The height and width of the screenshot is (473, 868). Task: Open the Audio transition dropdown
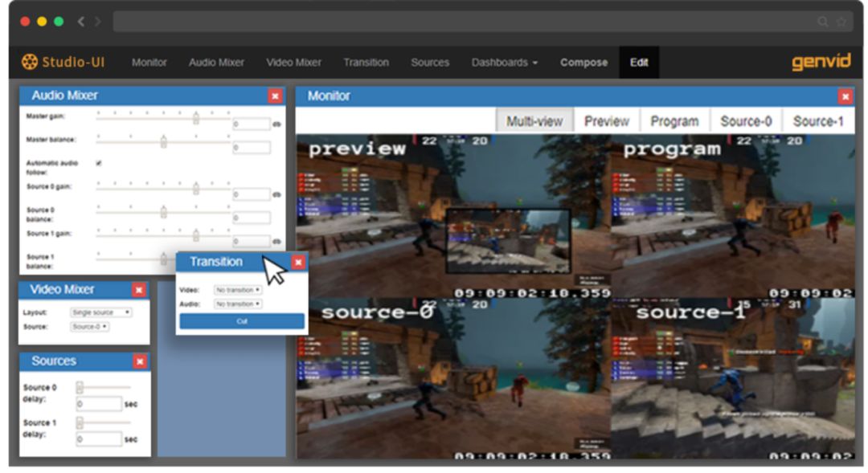pos(237,304)
